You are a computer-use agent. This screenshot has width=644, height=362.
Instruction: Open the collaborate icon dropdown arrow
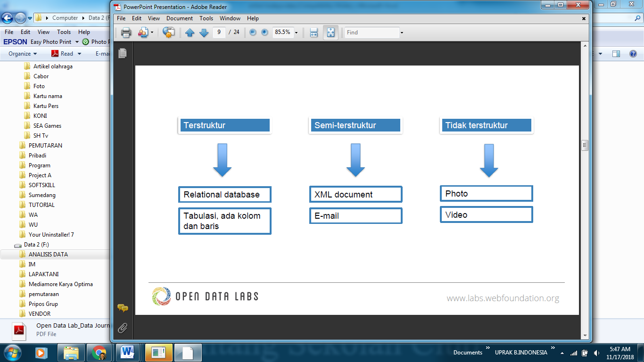pyautogui.click(x=152, y=33)
